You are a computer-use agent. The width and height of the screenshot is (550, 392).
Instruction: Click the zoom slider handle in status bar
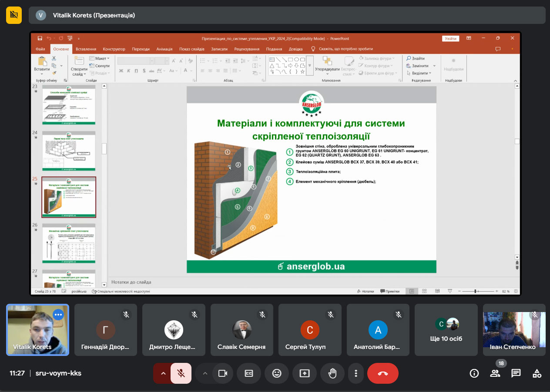point(476,291)
